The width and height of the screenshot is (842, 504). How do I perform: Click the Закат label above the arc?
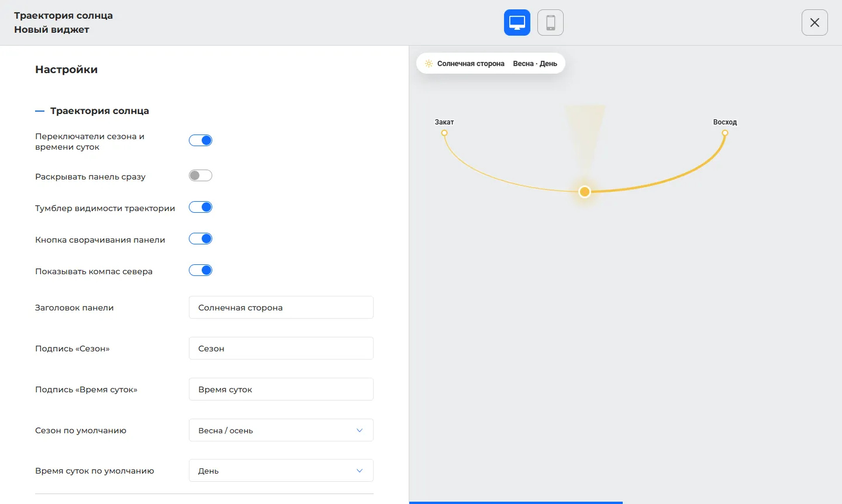[444, 122]
